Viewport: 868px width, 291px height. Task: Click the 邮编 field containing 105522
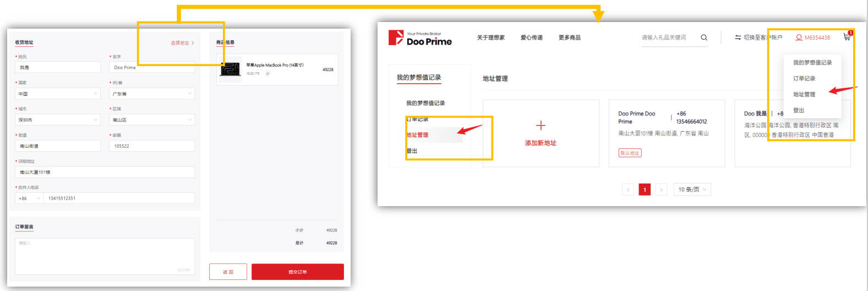(x=152, y=146)
